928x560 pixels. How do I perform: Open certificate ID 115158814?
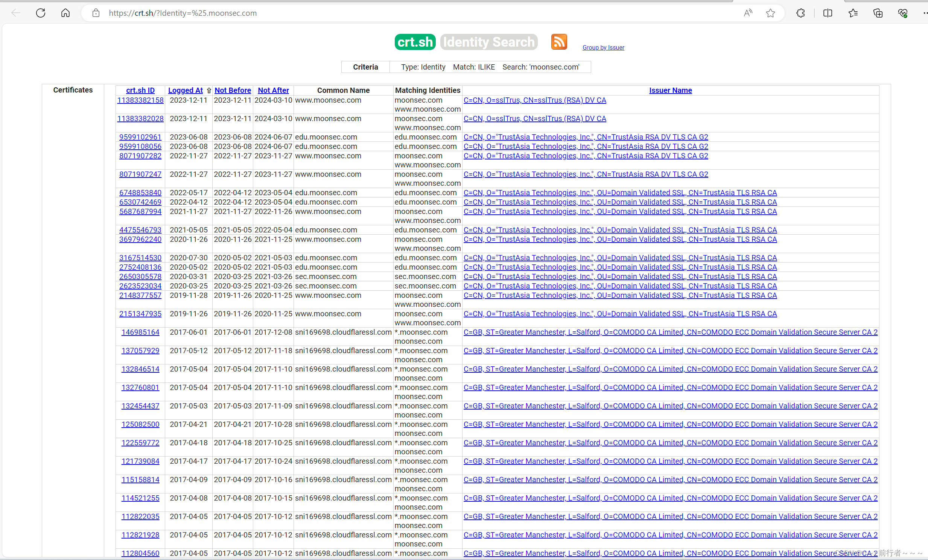click(x=140, y=480)
